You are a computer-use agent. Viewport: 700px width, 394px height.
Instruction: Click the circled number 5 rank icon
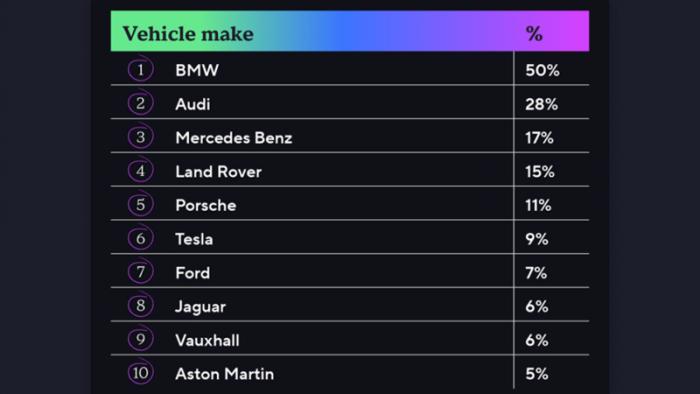[x=141, y=204]
